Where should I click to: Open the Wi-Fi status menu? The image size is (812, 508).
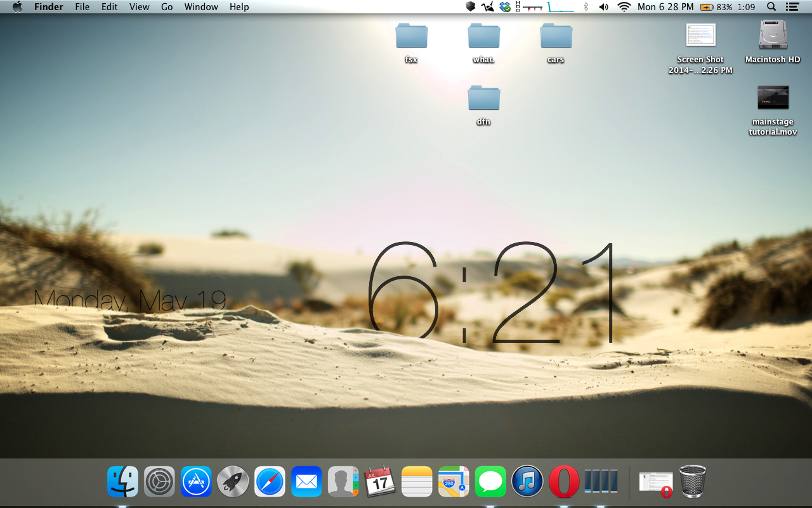coord(624,7)
